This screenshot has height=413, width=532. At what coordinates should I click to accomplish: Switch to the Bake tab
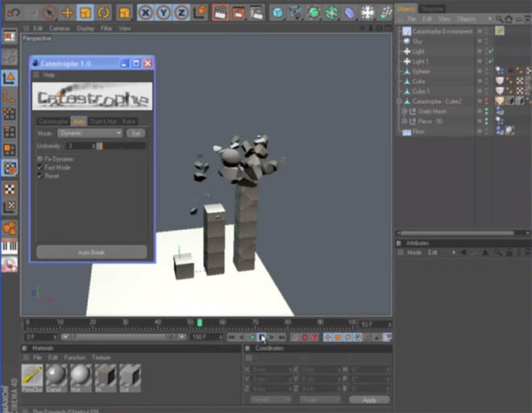[x=129, y=121]
